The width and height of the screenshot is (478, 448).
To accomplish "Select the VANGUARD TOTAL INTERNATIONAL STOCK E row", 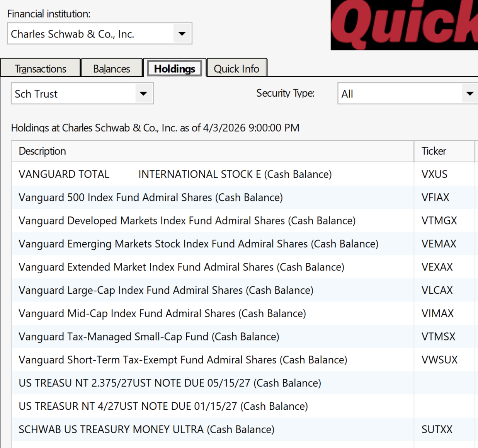I will tap(245, 174).
